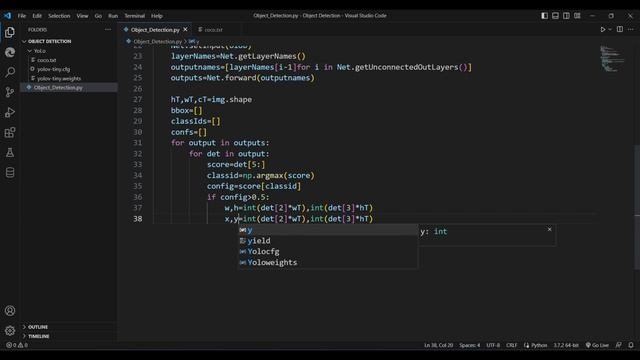Change indentation via Spaces: 4
The width and height of the screenshot is (640, 360).
point(469,345)
